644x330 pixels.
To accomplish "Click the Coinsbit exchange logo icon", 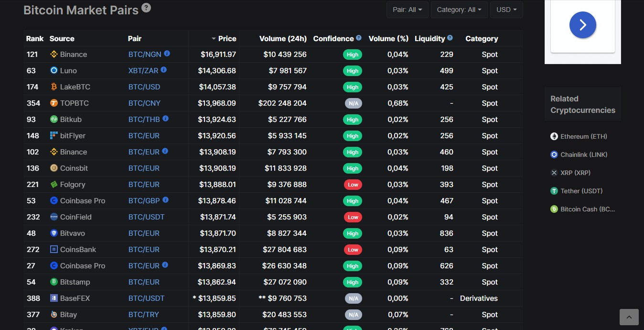I will point(54,168).
